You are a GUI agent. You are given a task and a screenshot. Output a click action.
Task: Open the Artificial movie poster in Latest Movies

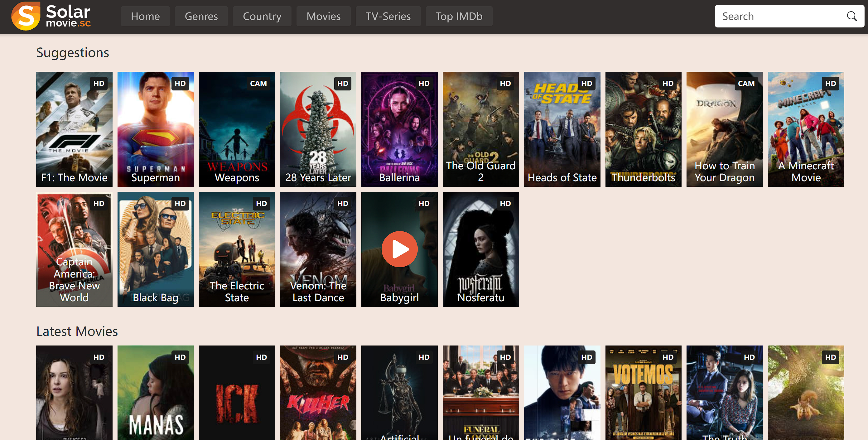(399, 393)
